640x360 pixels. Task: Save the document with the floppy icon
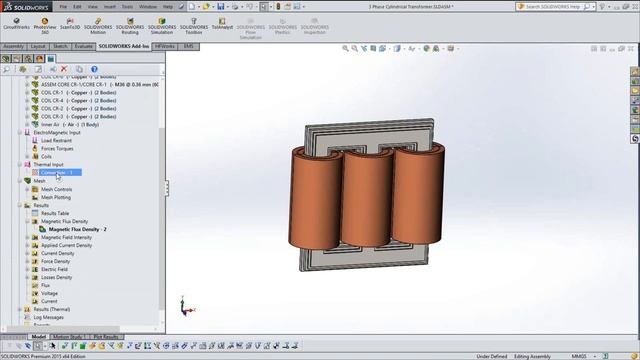pyautogui.click(x=221, y=7)
